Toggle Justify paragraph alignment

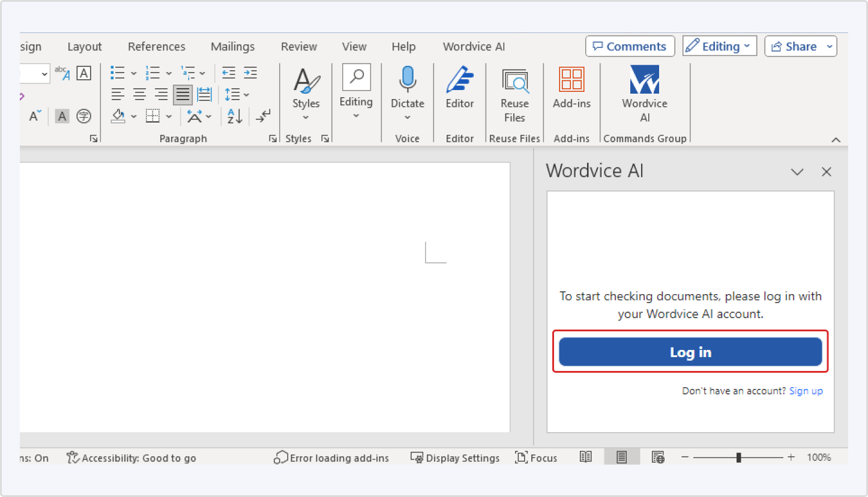182,94
